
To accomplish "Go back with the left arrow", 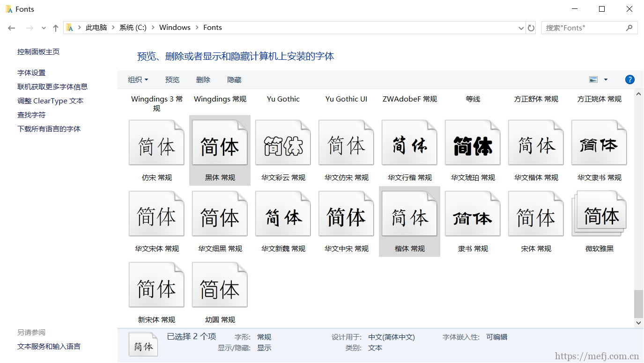I will 12,28.
